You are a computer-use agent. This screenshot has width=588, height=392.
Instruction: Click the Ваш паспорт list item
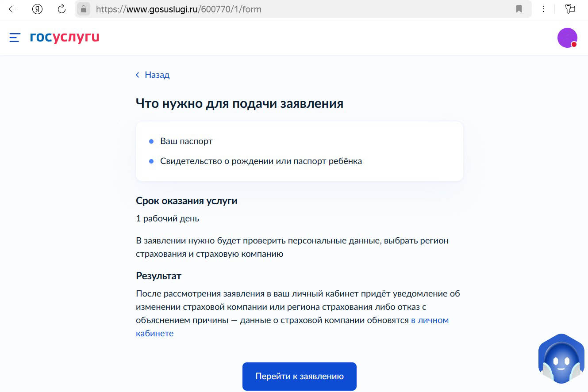[186, 141]
